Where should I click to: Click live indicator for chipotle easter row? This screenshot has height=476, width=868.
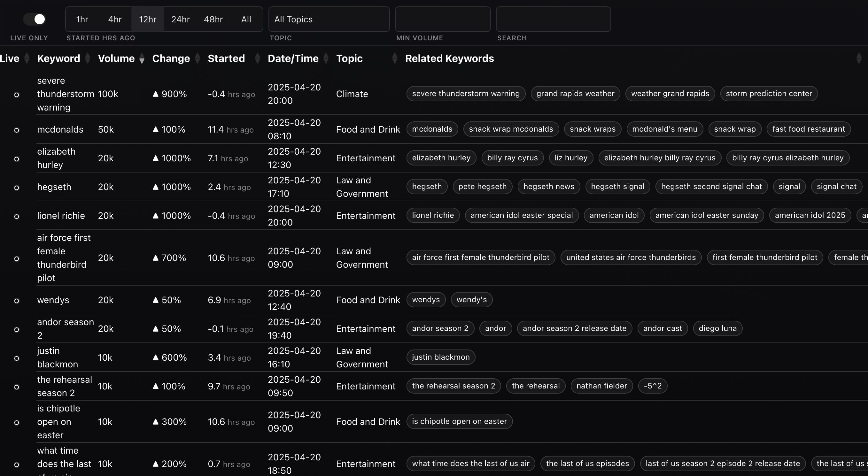[x=17, y=422]
